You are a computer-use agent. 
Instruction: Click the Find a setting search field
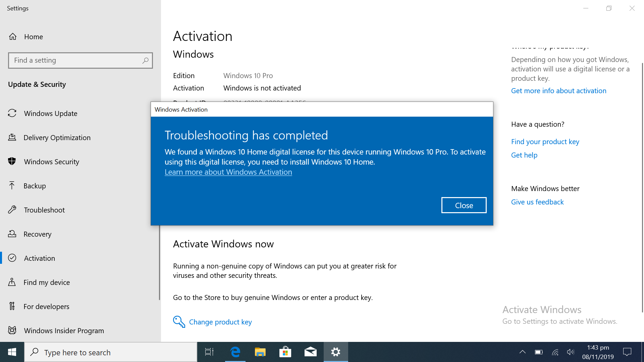[x=80, y=60]
